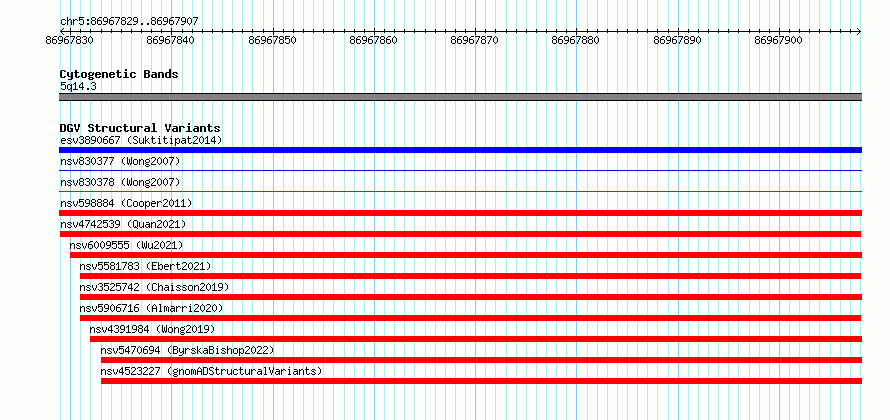Click ruler position 86967900
Viewport: 890px width, 420px height.
[778, 40]
